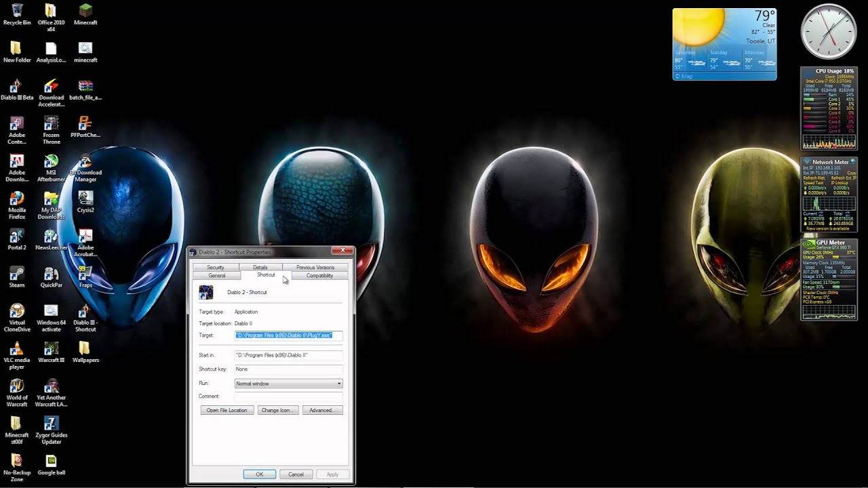Click the Shortcut key field
The height and width of the screenshot is (488, 868).
click(x=289, y=369)
